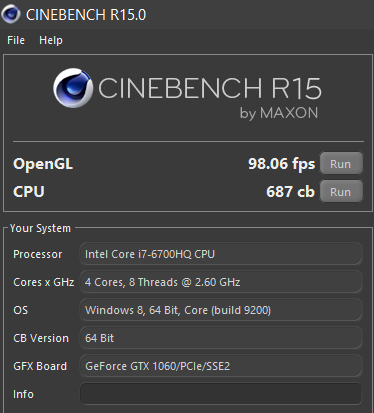Click the Processor field showing i7-6700HQ

tap(221, 254)
